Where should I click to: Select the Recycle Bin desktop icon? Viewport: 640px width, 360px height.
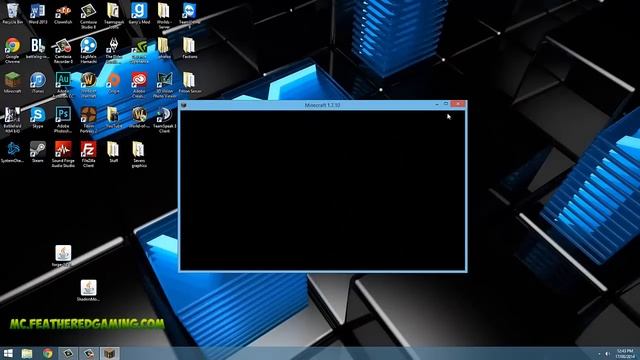pos(12,13)
